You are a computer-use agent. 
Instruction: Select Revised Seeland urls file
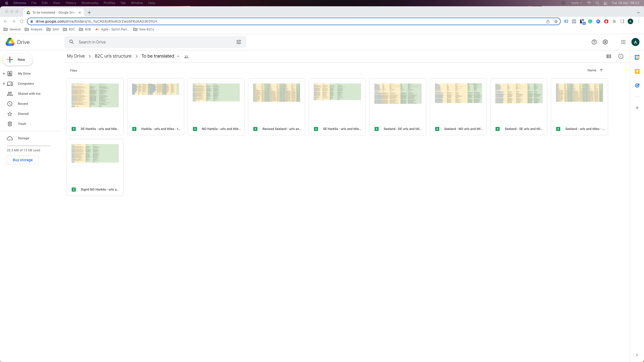point(276,107)
